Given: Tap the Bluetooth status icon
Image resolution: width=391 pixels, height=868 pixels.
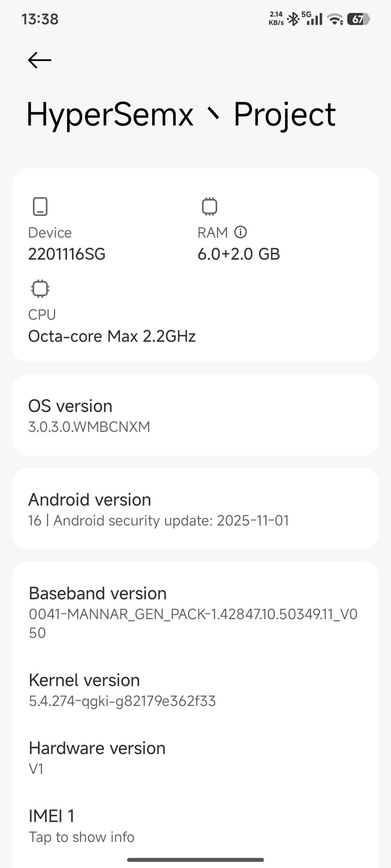Looking at the screenshot, I should coord(293,19).
